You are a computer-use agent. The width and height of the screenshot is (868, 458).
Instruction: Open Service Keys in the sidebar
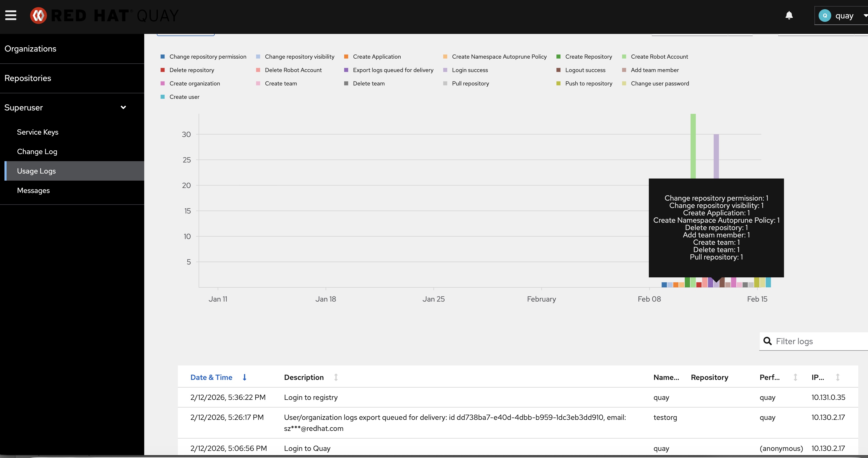[38, 132]
